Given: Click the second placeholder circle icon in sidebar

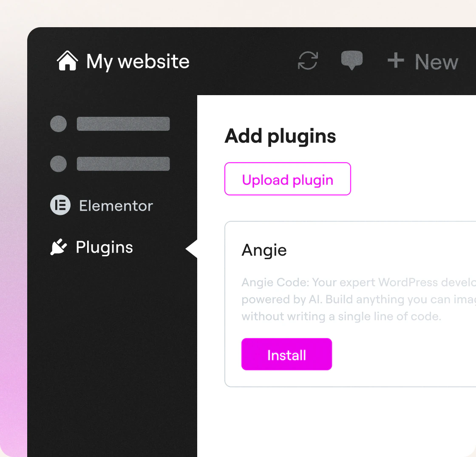Looking at the screenshot, I should click(58, 164).
